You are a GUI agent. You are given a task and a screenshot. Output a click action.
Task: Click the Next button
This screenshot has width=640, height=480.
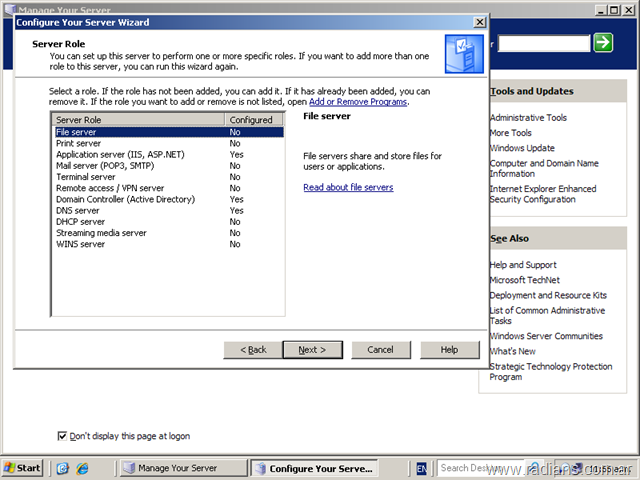point(311,350)
